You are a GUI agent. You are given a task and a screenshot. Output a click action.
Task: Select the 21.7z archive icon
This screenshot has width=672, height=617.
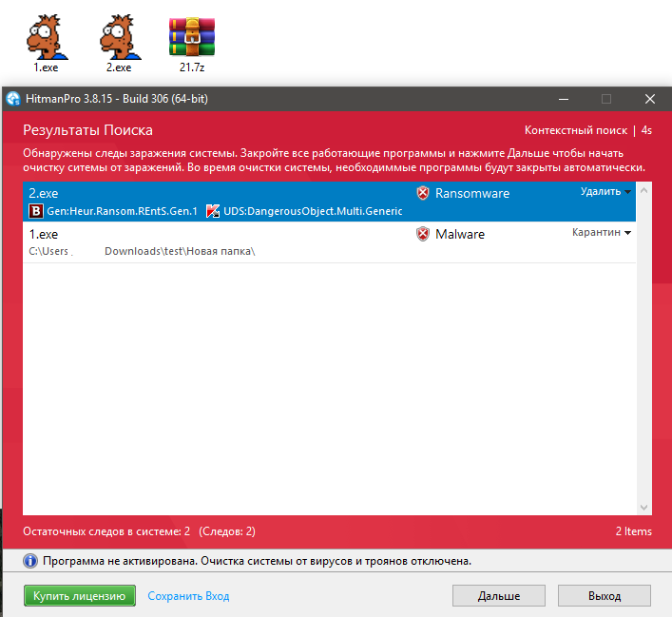pos(192,44)
